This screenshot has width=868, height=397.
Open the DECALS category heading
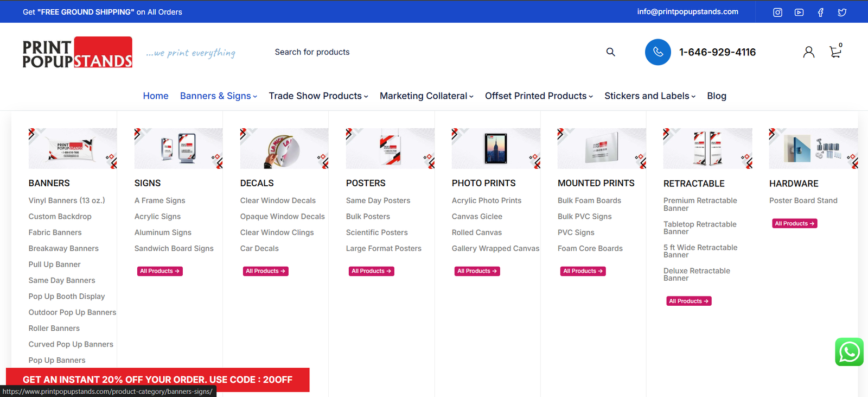[257, 184]
